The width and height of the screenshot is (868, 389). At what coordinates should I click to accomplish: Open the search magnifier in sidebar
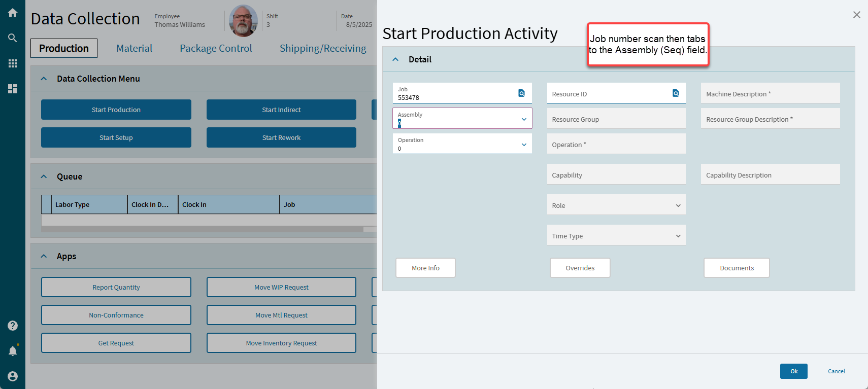click(13, 38)
